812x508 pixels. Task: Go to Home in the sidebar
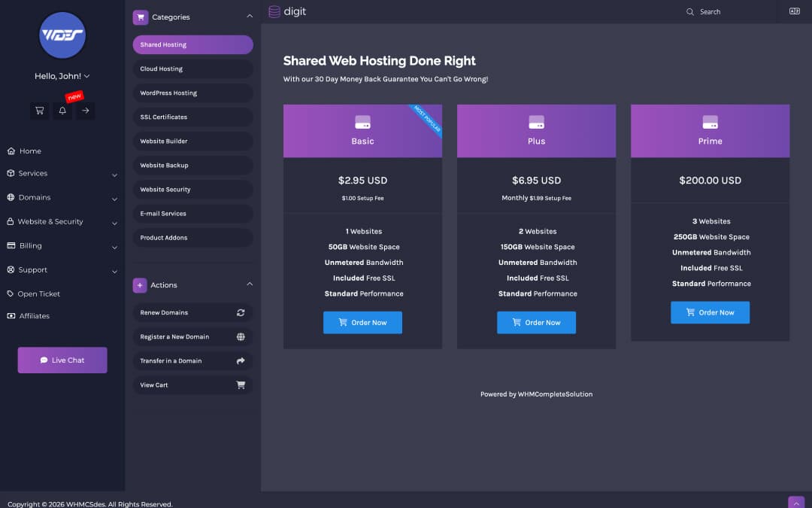24,151
